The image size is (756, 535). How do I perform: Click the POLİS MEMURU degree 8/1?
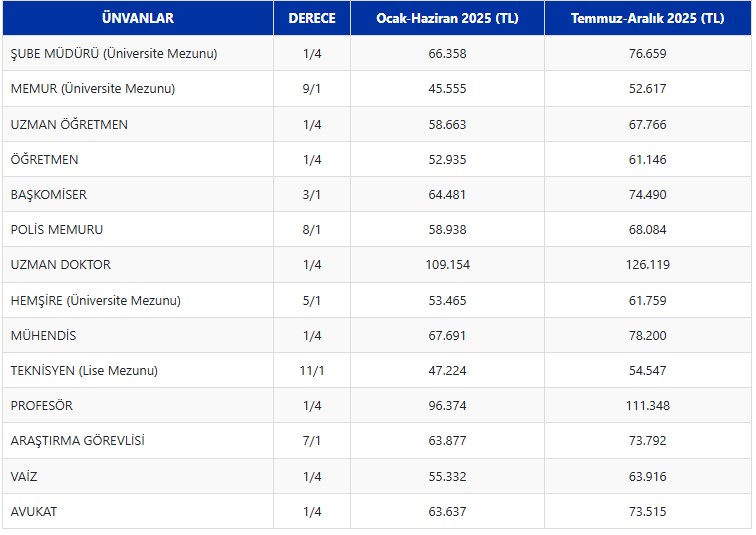pyautogui.click(x=312, y=230)
